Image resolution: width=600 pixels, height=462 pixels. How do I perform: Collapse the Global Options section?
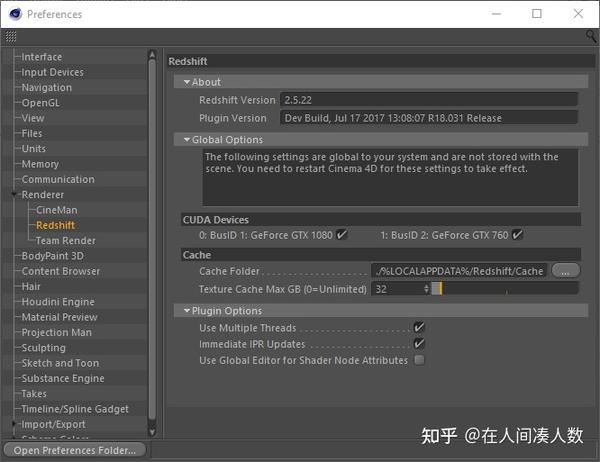(x=187, y=140)
